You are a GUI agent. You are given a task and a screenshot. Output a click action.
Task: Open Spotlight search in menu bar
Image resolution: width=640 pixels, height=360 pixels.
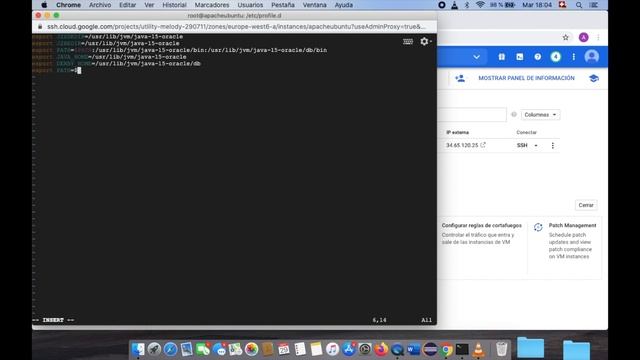[579, 5]
